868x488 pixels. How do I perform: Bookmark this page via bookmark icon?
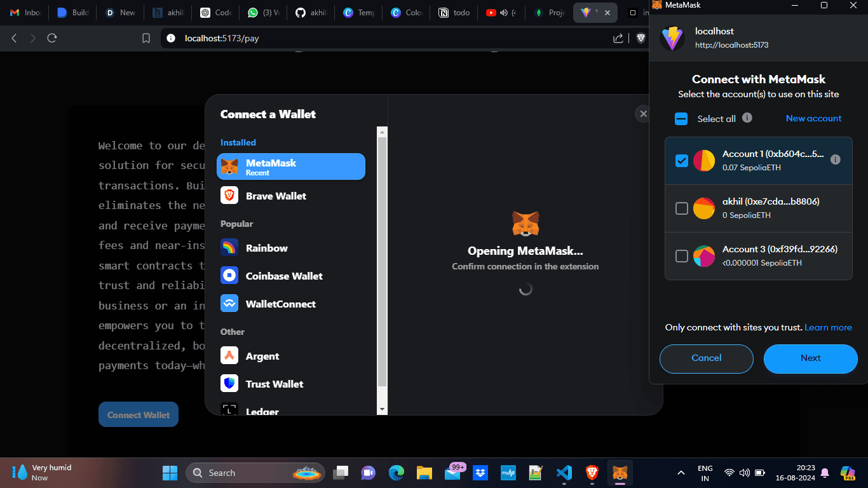tap(146, 38)
